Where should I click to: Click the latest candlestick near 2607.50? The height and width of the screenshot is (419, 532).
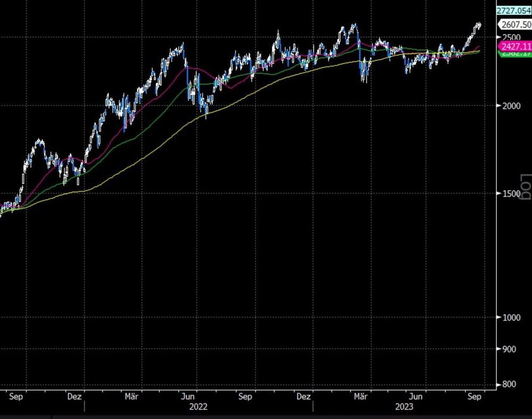[479, 25]
